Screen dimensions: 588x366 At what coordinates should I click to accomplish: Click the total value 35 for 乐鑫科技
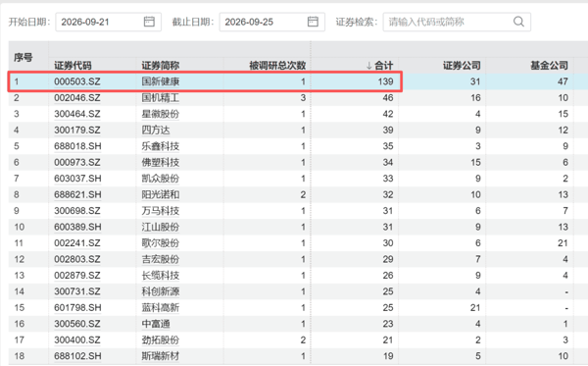(388, 146)
